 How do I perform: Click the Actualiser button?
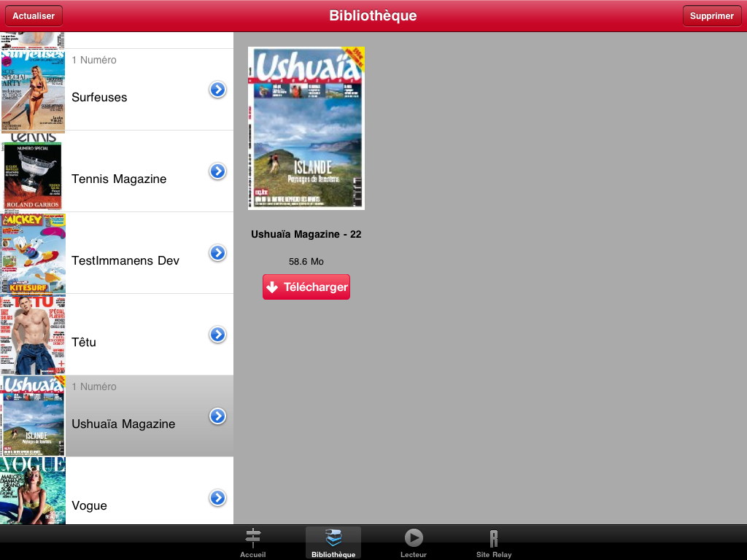pyautogui.click(x=34, y=16)
